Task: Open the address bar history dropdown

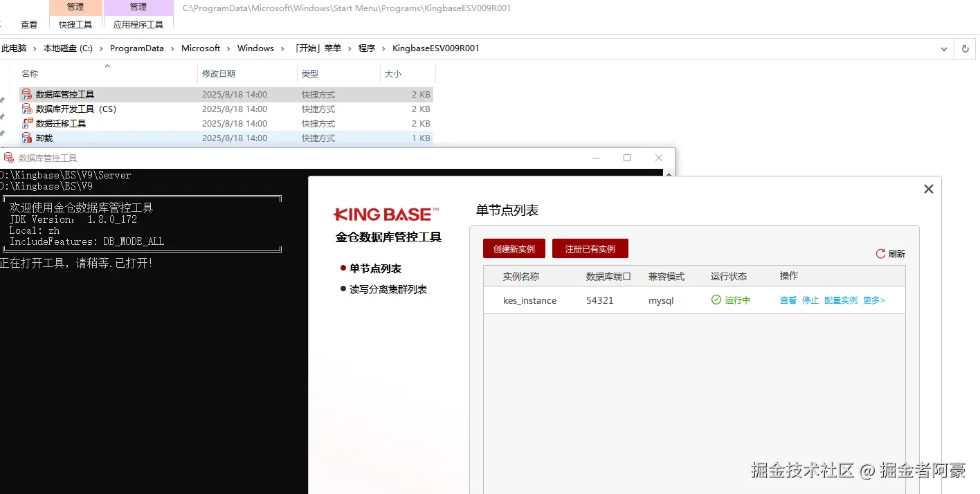Action: tap(944, 48)
